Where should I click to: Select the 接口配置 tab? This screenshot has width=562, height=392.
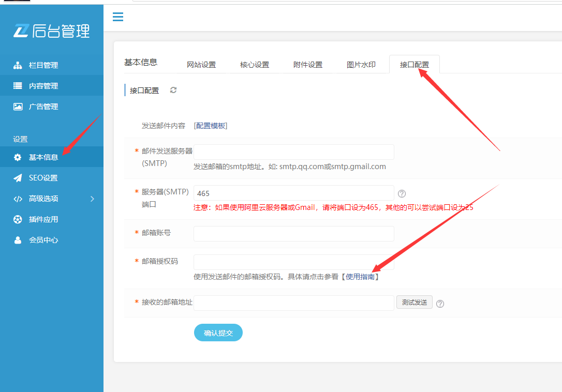tap(415, 65)
